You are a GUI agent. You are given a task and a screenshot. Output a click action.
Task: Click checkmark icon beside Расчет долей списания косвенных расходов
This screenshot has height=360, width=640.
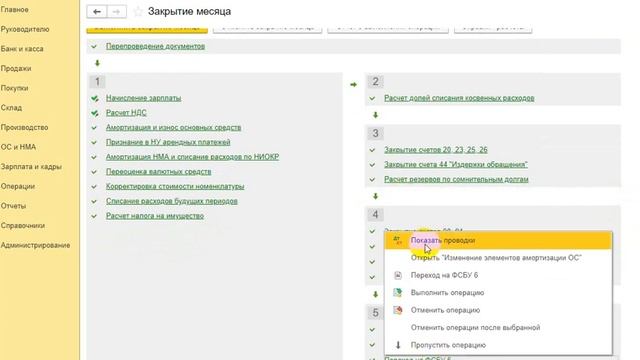(372, 98)
